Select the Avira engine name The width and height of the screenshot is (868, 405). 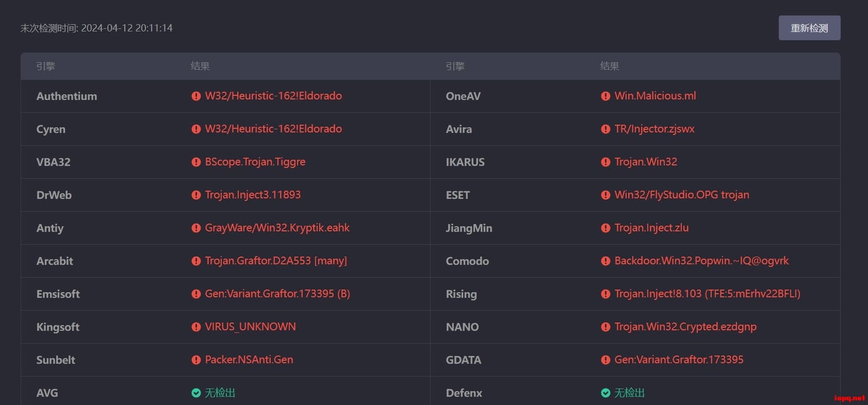(x=458, y=129)
